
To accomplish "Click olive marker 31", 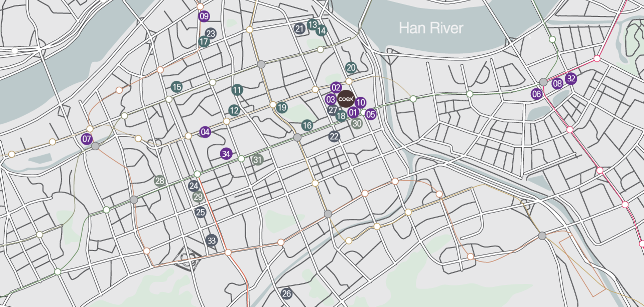I will click(257, 160).
